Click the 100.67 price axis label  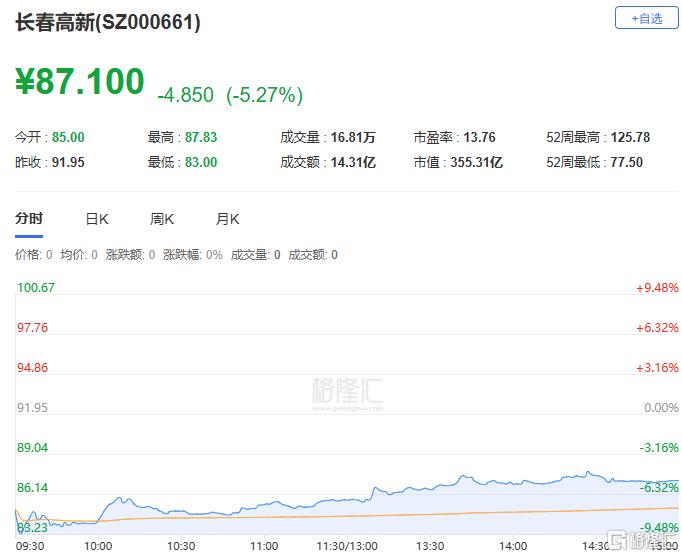36,287
